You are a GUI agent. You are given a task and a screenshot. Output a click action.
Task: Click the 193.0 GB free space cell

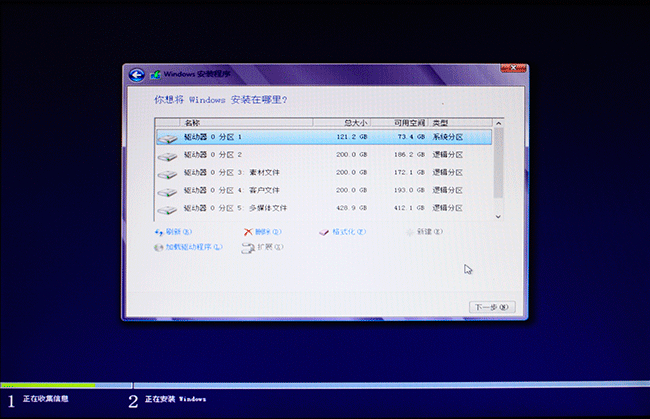point(409,190)
